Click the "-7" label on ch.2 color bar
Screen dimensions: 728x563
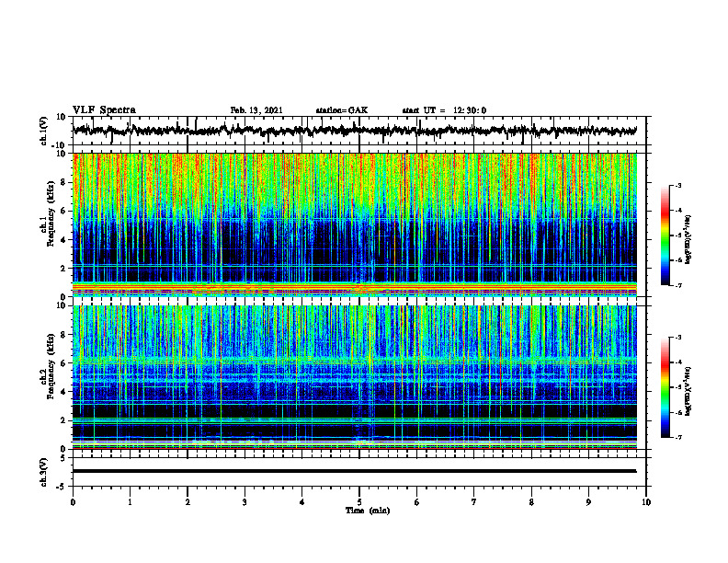(x=678, y=438)
